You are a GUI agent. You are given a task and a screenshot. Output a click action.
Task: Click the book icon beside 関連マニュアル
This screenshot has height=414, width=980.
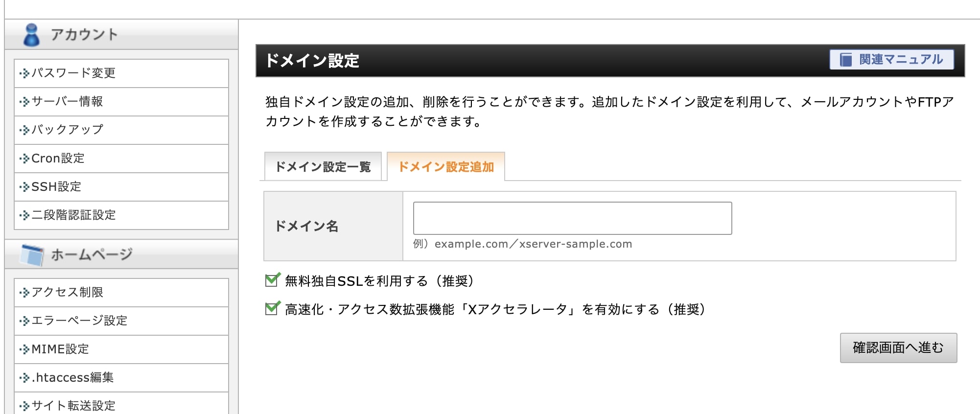pos(846,60)
